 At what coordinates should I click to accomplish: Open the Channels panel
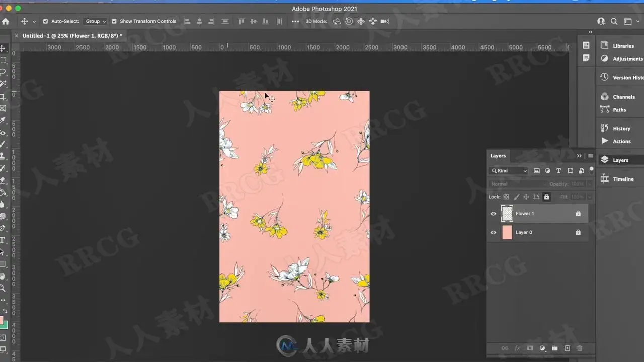[623, 97]
